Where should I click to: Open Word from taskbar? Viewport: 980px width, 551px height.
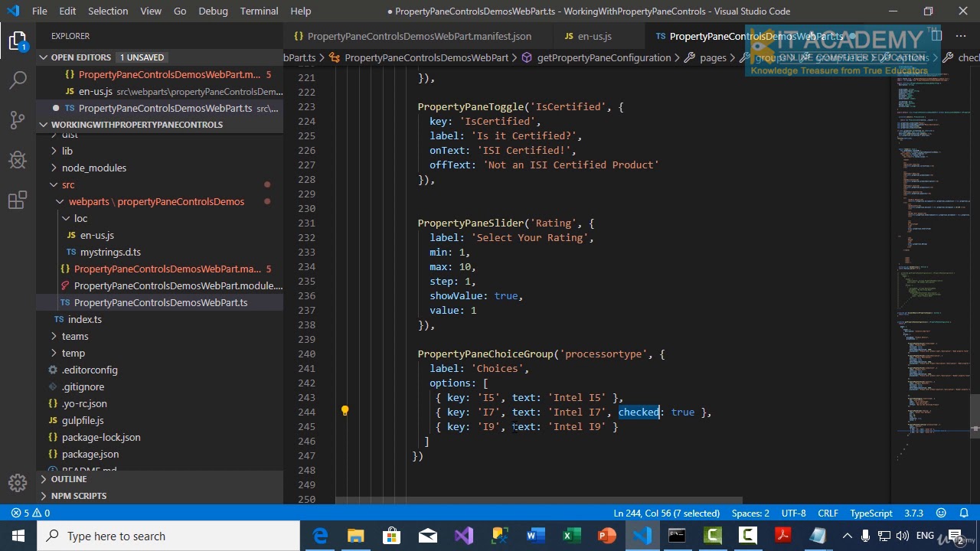click(535, 536)
